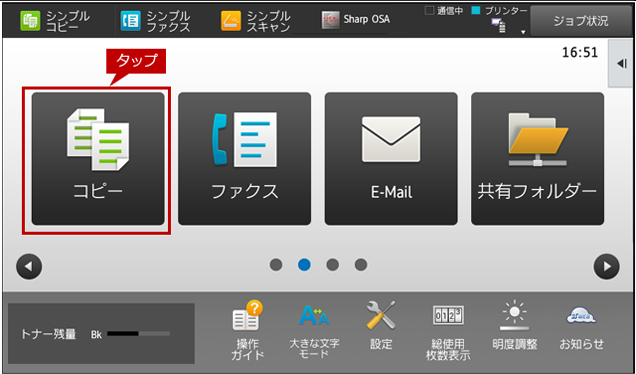The width and height of the screenshot is (636, 374).
Task: Select the second blue page dot
Action: tap(304, 265)
